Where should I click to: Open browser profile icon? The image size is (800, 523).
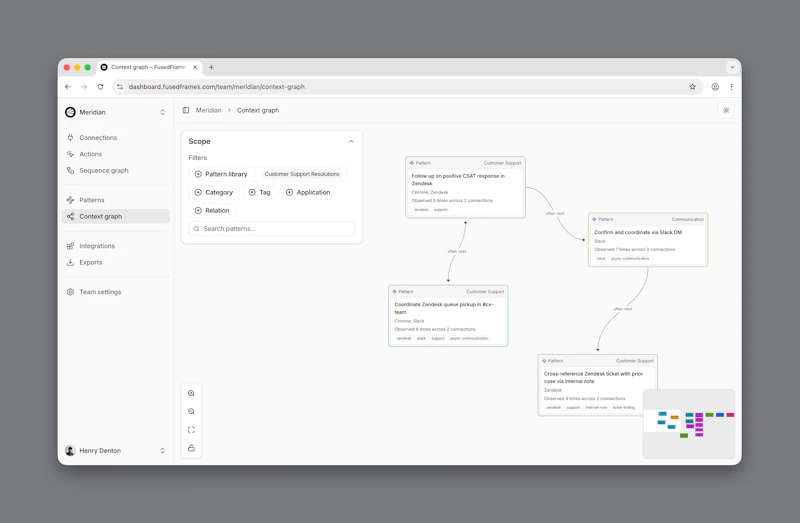pyautogui.click(x=715, y=87)
